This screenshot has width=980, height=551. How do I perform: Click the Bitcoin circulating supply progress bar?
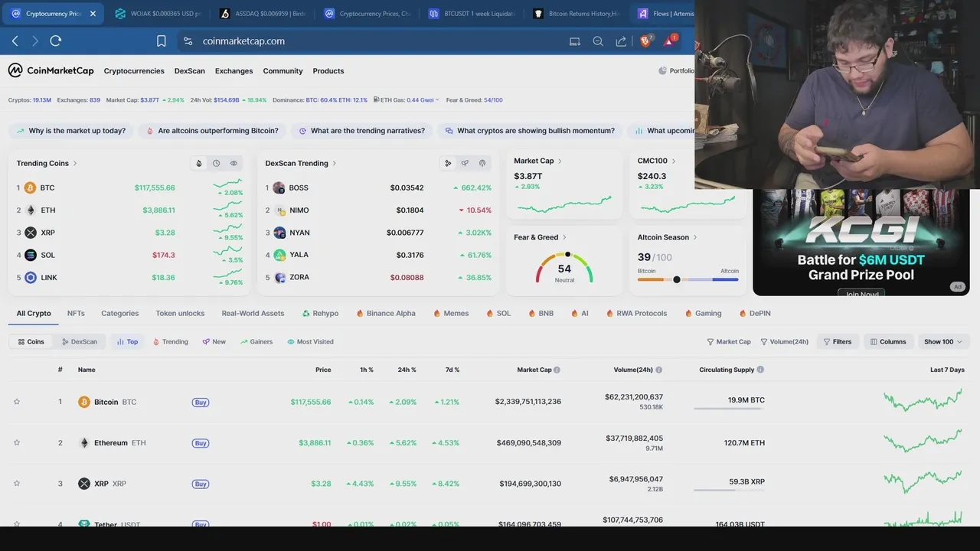pos(729,409)
